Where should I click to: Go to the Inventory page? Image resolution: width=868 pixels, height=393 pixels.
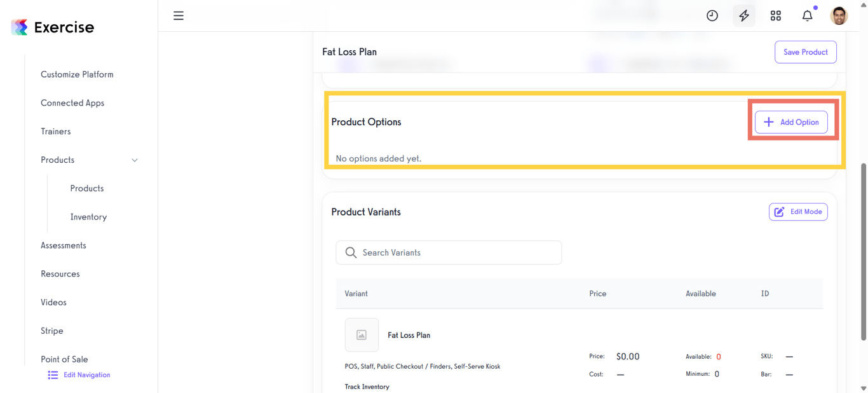(88, 217)
